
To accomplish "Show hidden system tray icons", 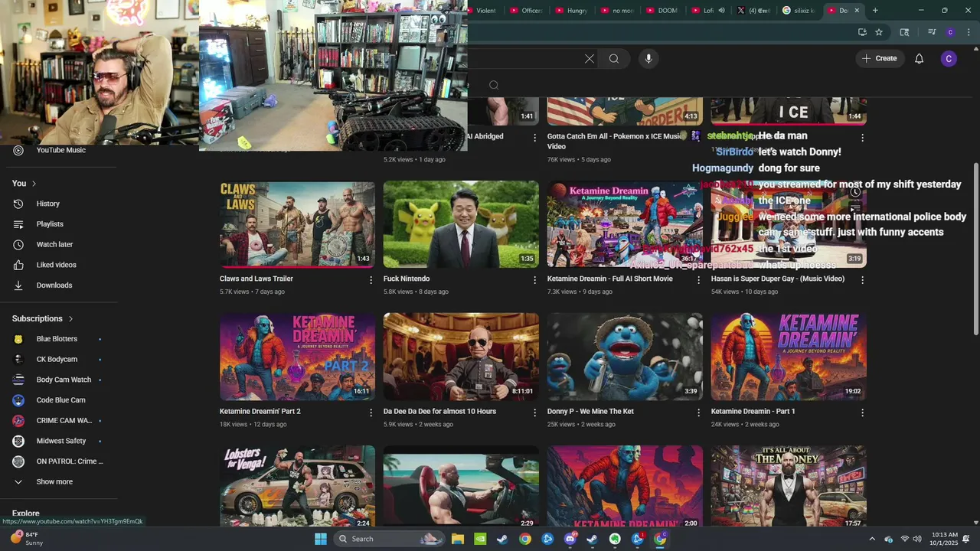I will click(x=871, y=540).
